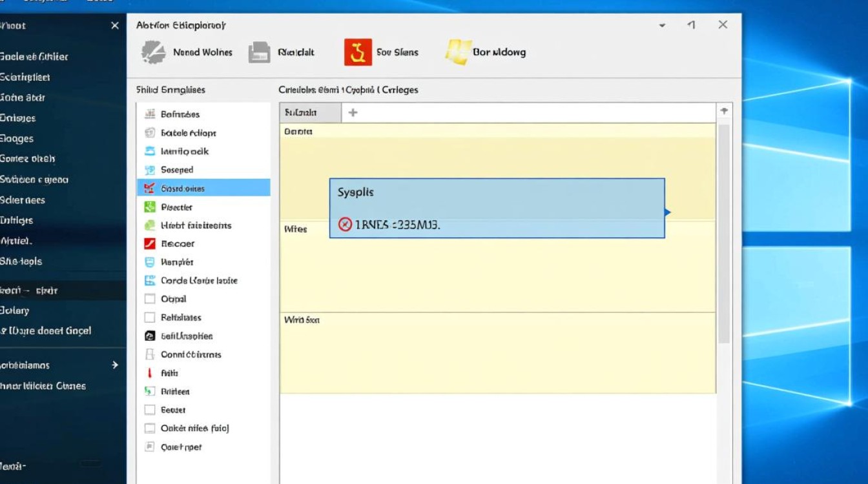Click the blue icon beside "Hanpfet"
Screen dimensions: 868x484
point(150,262)
